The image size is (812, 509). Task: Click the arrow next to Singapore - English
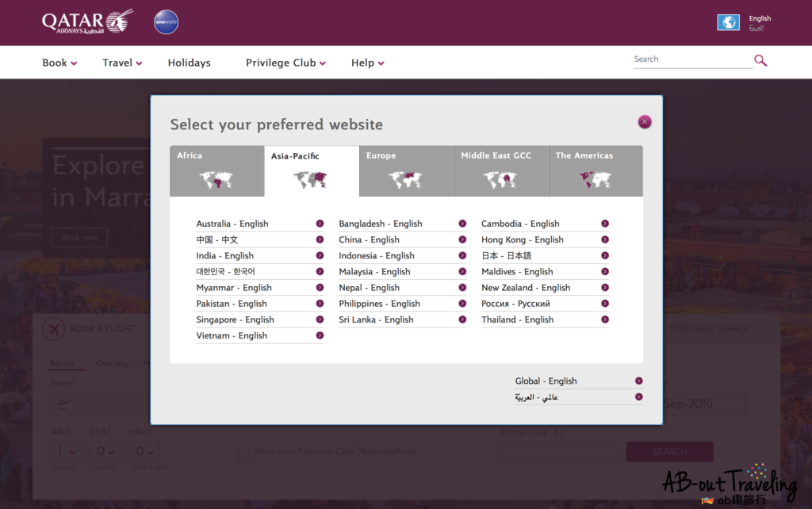coord(320,320)
